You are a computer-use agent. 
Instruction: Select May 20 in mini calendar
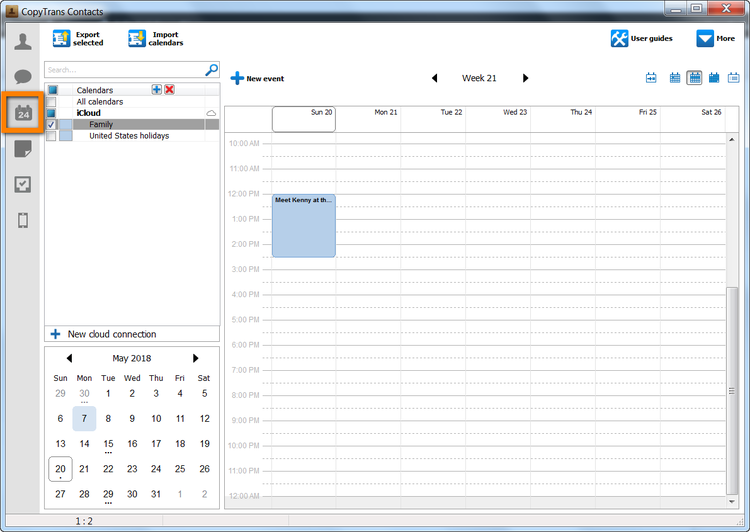[60, 469]
